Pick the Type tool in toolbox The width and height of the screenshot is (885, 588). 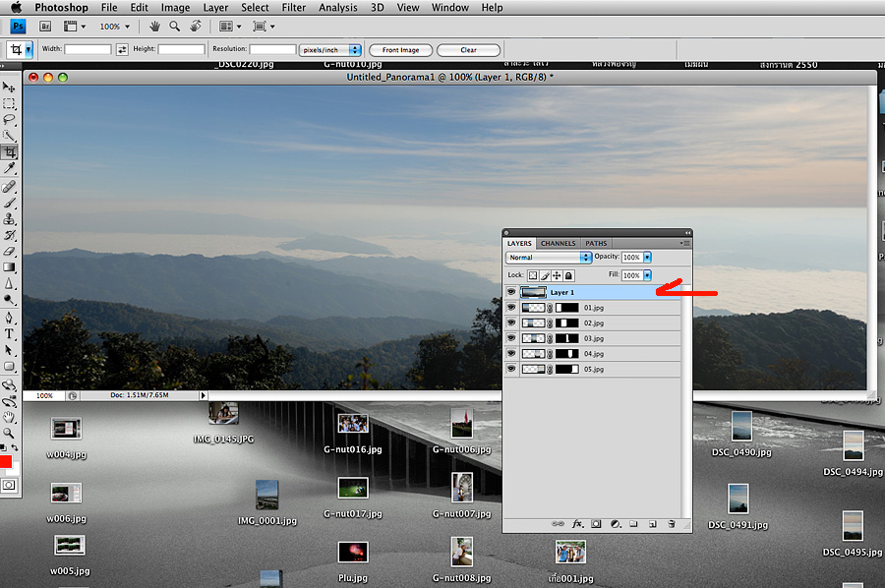tap(9, 333)
